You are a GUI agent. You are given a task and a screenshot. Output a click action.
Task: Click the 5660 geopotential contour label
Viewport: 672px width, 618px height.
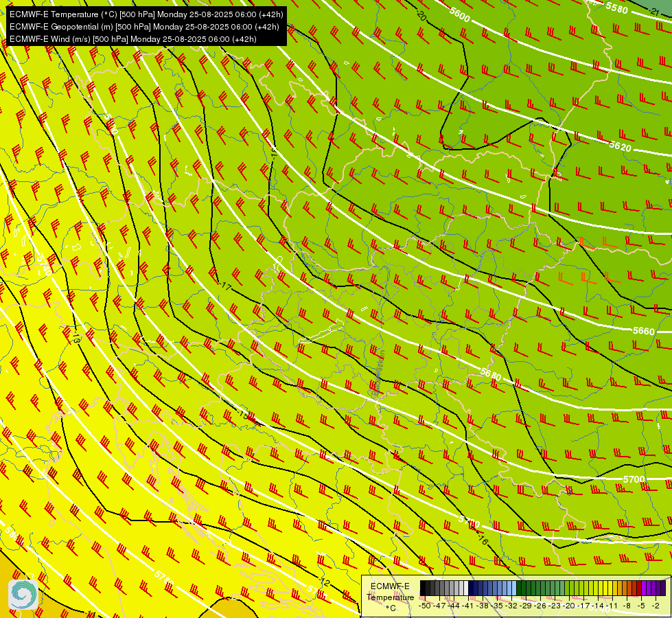pyautogui.click(x=644, y=331)
